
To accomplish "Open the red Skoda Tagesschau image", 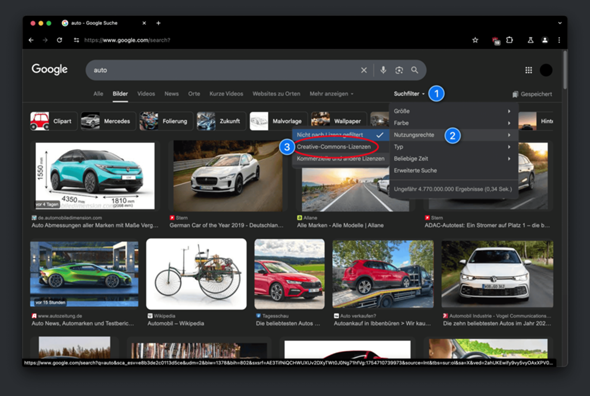I will (x=289, y=274).
